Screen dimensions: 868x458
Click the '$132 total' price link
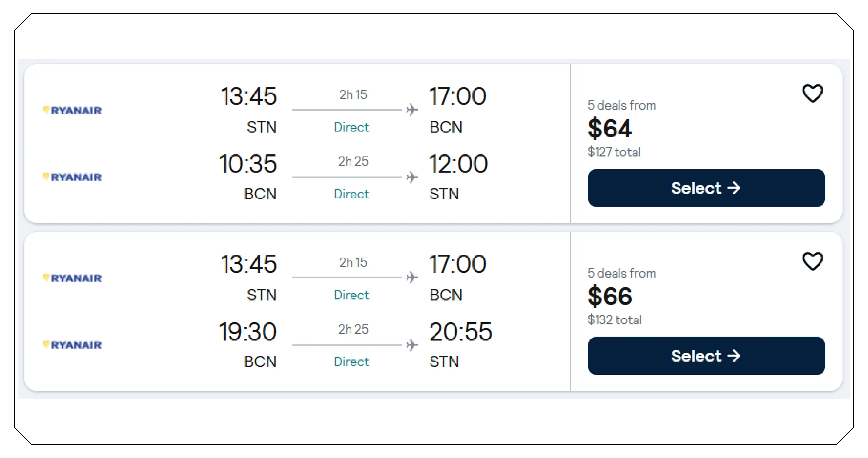coord(615,319)
